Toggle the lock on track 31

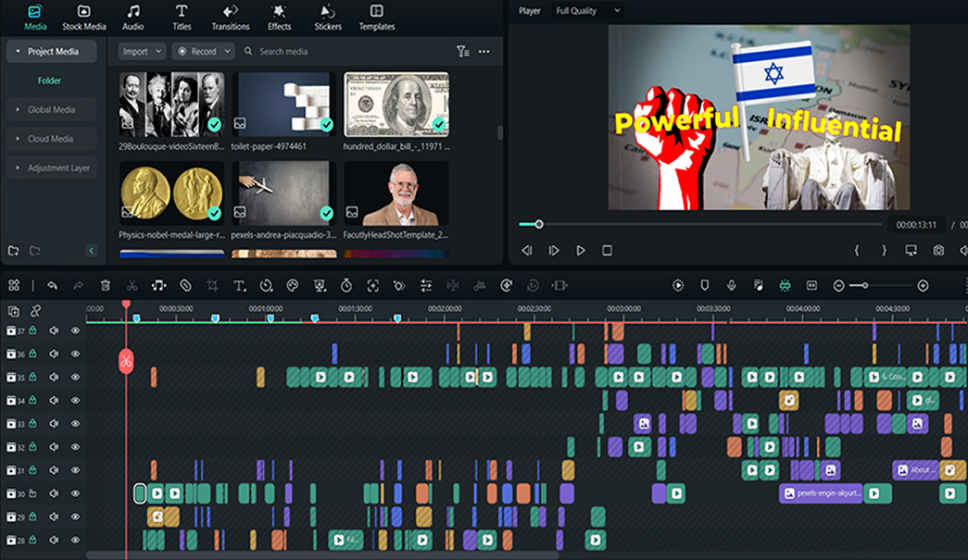[x=32, y=470]
